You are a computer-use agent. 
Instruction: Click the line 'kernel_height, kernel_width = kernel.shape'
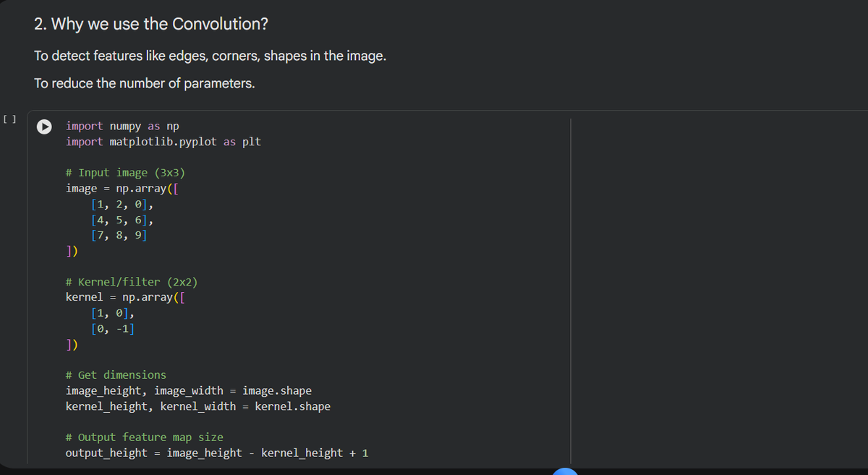[198, 406]
